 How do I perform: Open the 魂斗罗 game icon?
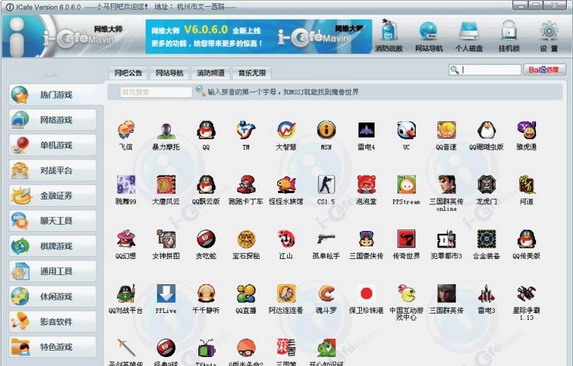coord(326,293)
